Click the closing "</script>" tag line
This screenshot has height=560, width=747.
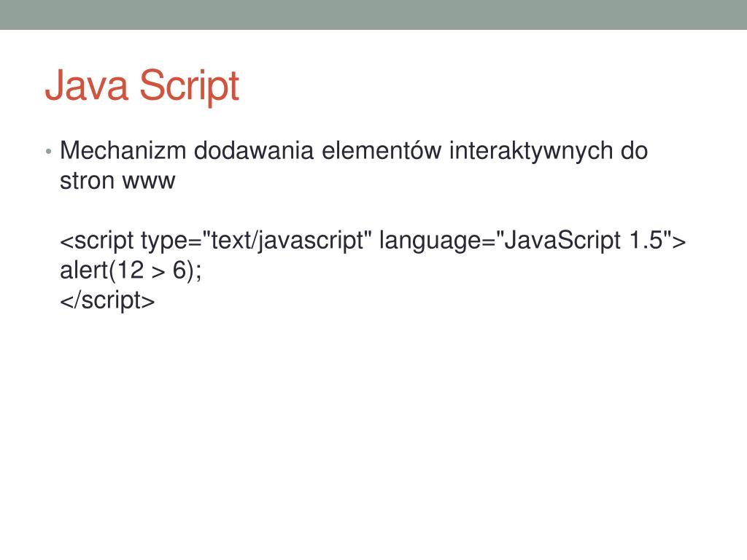click(x=107, y=300)
